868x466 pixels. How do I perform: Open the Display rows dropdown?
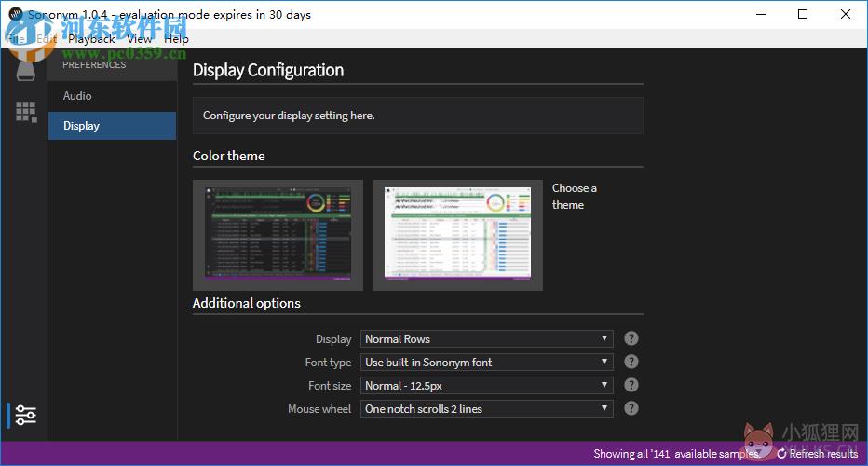486,338
